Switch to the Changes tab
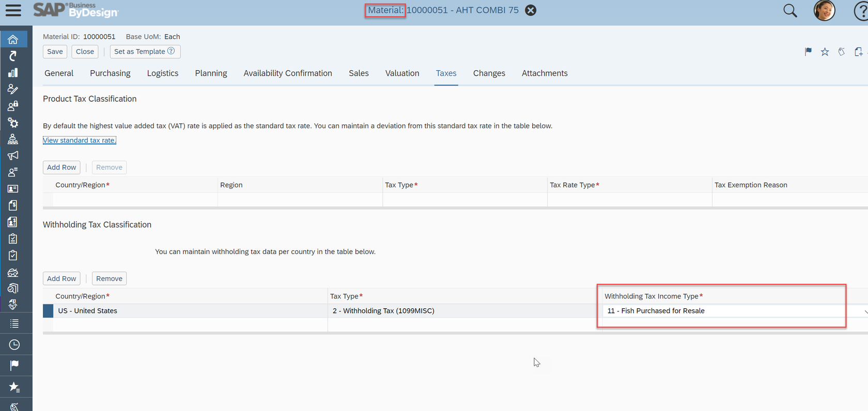 coord(489,73)
